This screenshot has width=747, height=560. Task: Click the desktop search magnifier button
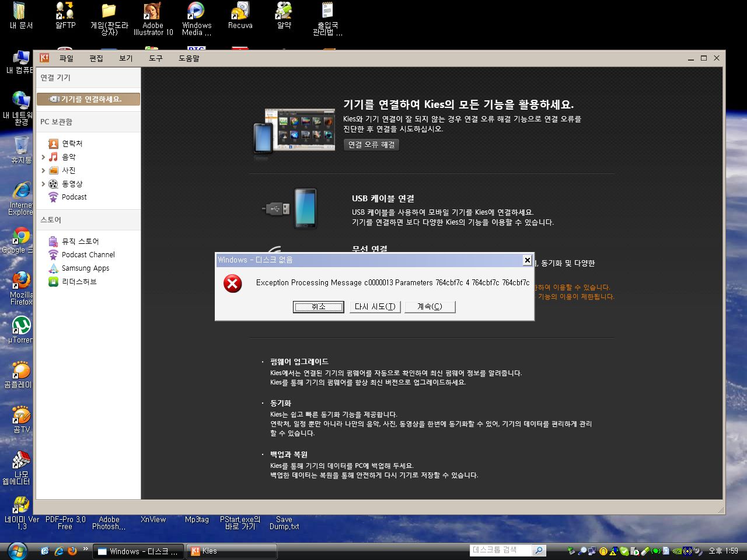pyautogui.click(x=539, y=550)
